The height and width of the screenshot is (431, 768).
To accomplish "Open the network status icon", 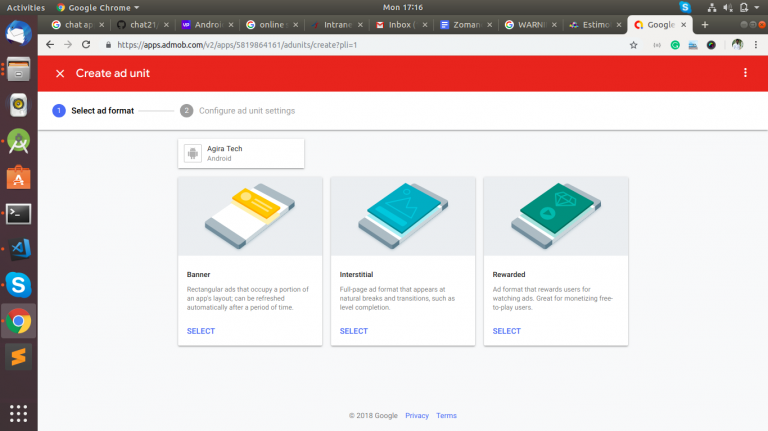I will pyautogui.click(x=712, y=7).
